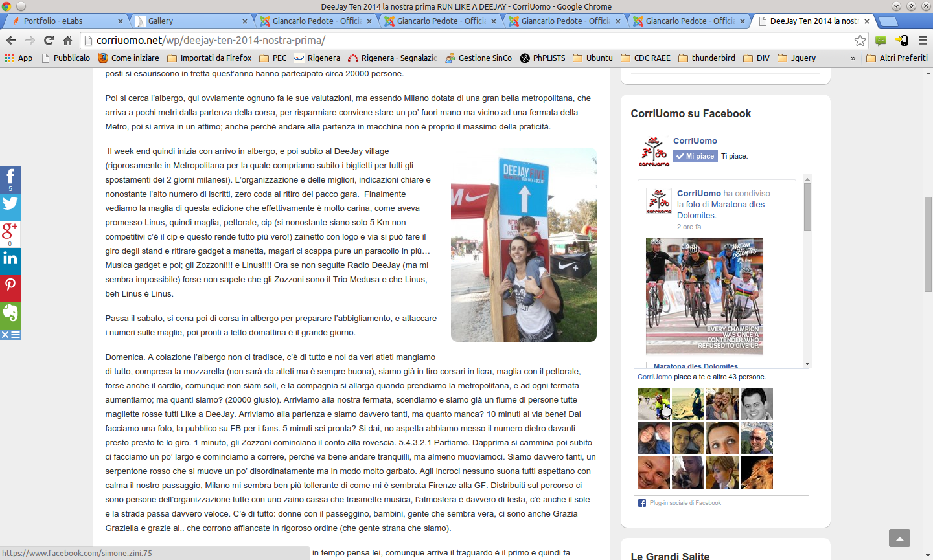Open the 'Maratona dles Dolomites' link

point(696,366)
